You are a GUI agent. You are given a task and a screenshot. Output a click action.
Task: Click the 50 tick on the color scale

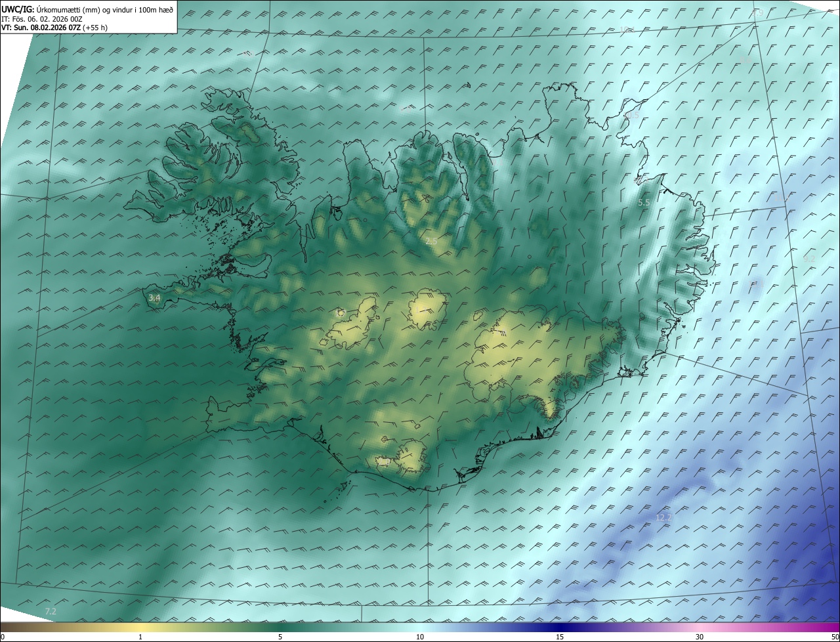[x=835, y=637]
